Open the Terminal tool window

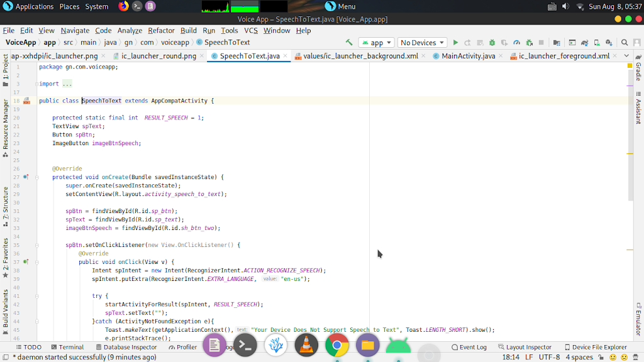click(67, 347)
